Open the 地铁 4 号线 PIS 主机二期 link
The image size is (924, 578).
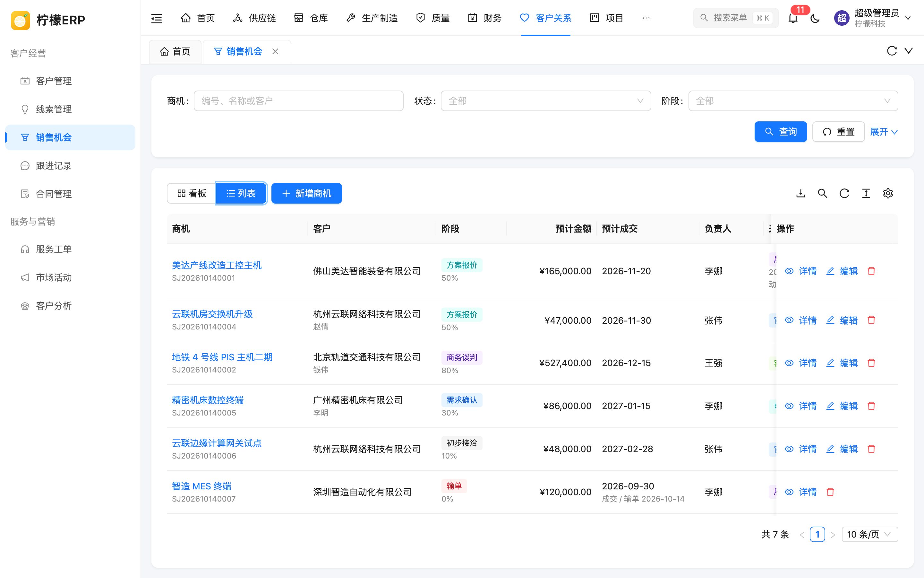point(222,357)
